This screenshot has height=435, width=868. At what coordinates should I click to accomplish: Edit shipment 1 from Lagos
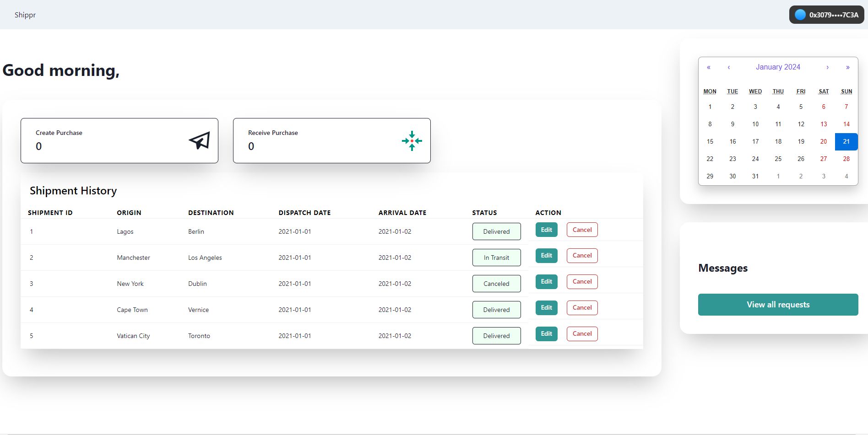coord(547,230)
